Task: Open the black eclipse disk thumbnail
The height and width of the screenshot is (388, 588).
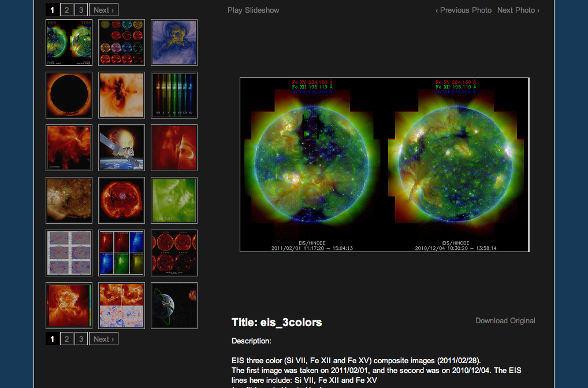Action: 69,95
